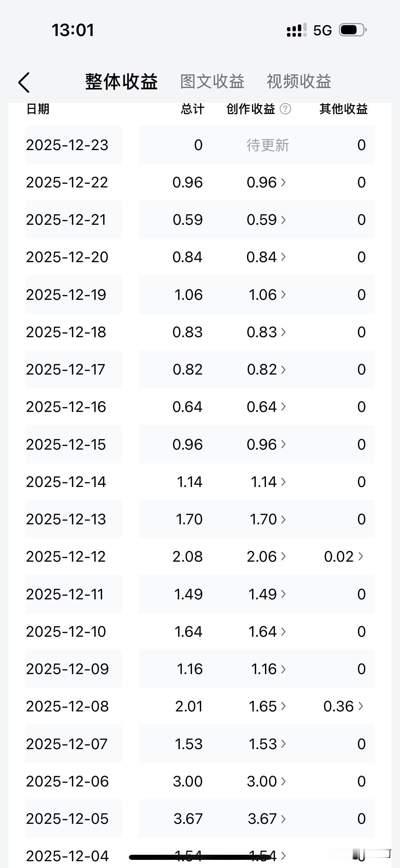
Task: Open the 创作收益 help question mark icon
Action: [x=285, y=109]
